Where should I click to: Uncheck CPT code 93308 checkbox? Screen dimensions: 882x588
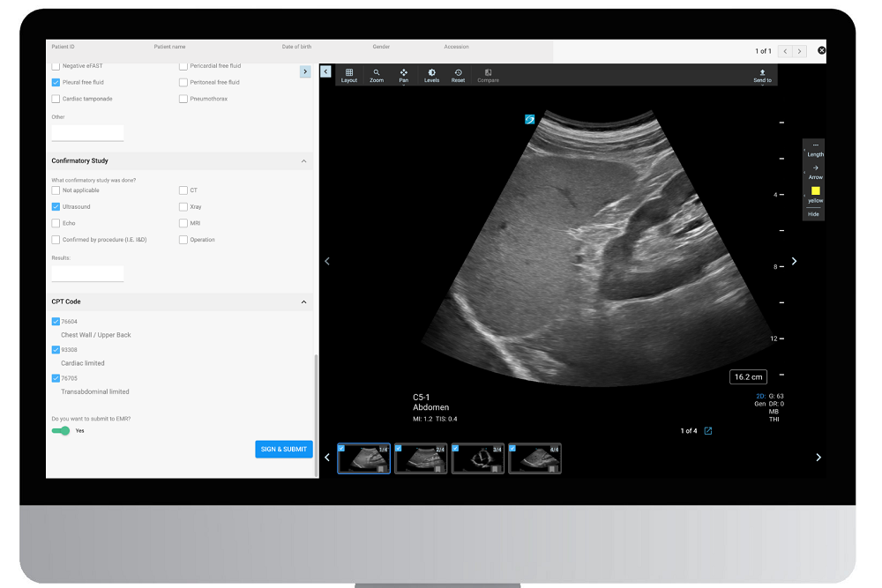[56, 350]
